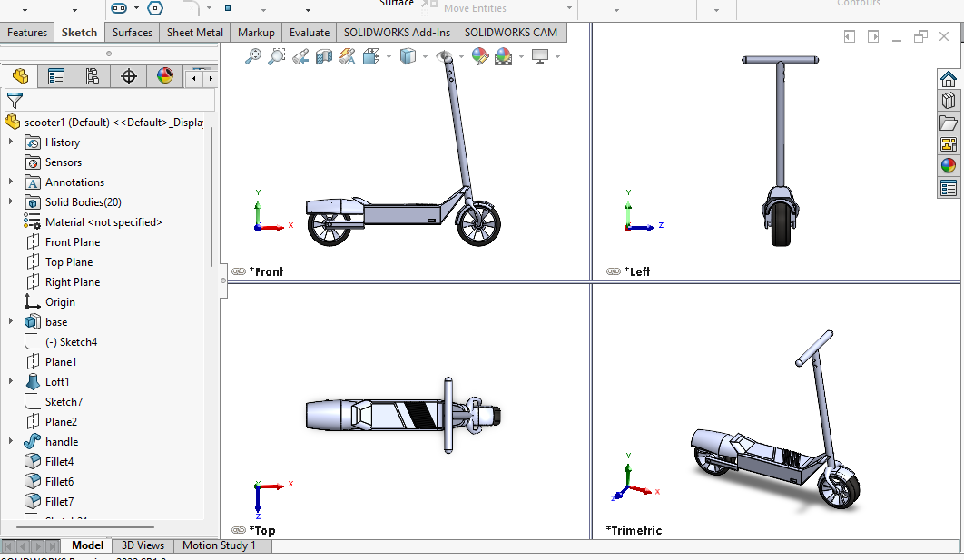Open Dynamic Annotation Views tool
Image resolution: width=964 pixels, height=560 pixels.
[348, 56]
